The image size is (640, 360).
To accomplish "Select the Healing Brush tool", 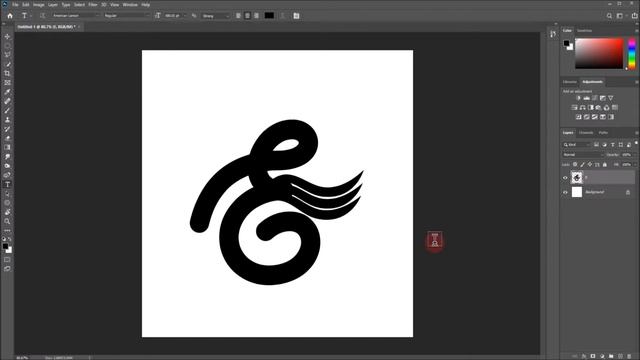I will (7, 101).
